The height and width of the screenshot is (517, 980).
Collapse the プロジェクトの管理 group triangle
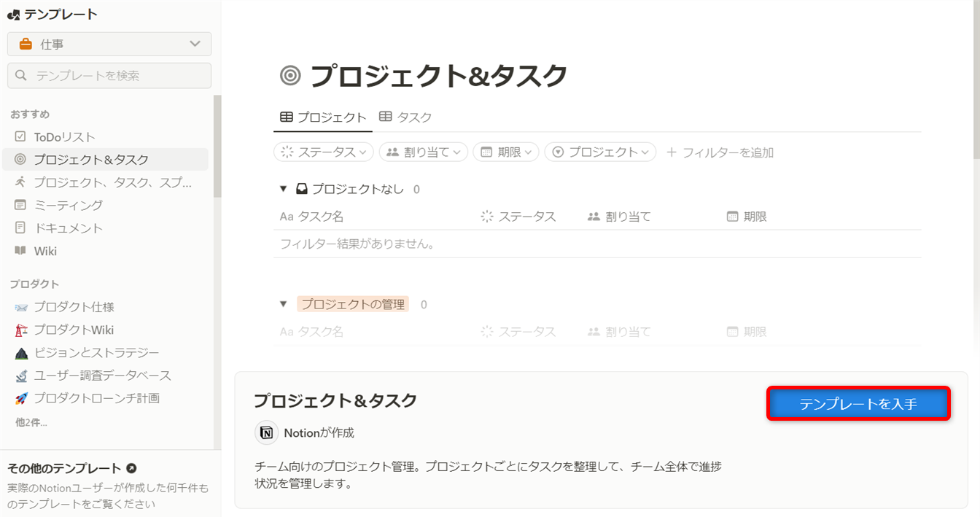click(284, 305)
